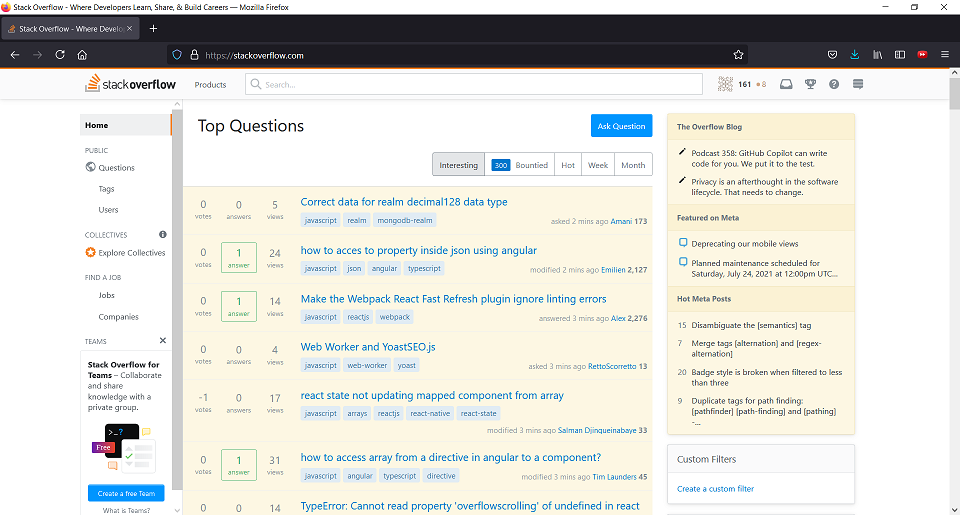This screenshot has width=960, height=515.
Task: Click 'What is Teams?' link
Action: (x=126, y=510)
